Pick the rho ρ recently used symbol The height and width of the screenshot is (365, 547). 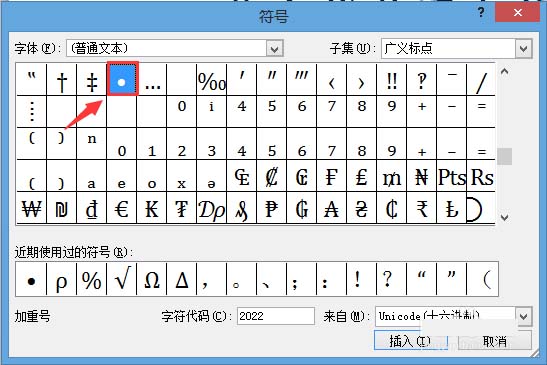click(x=62, y=280)
